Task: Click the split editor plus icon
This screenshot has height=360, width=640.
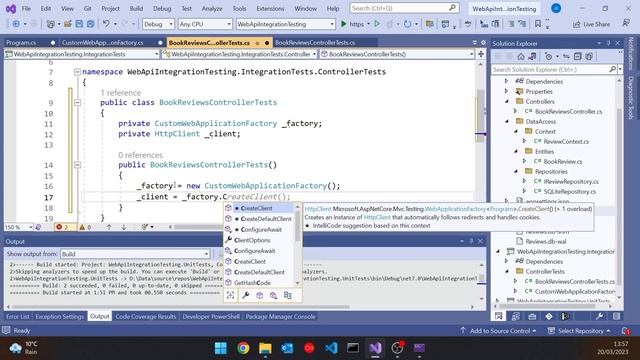Action: click(x=481, y=54)
